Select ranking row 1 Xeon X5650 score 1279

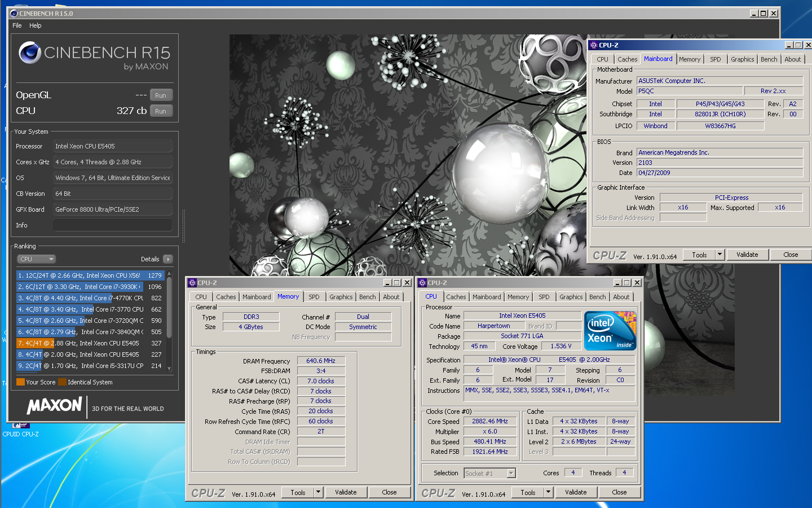(x=90, y=275)
